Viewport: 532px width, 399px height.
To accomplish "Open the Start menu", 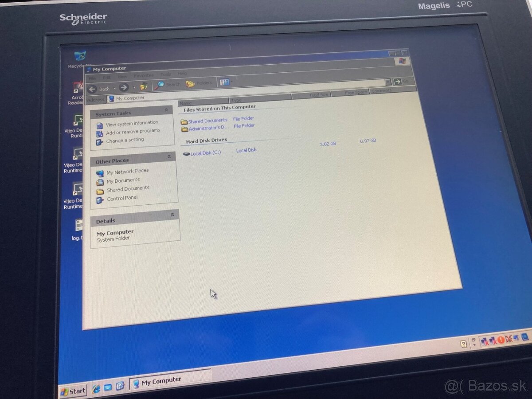I will pos(73,391).
